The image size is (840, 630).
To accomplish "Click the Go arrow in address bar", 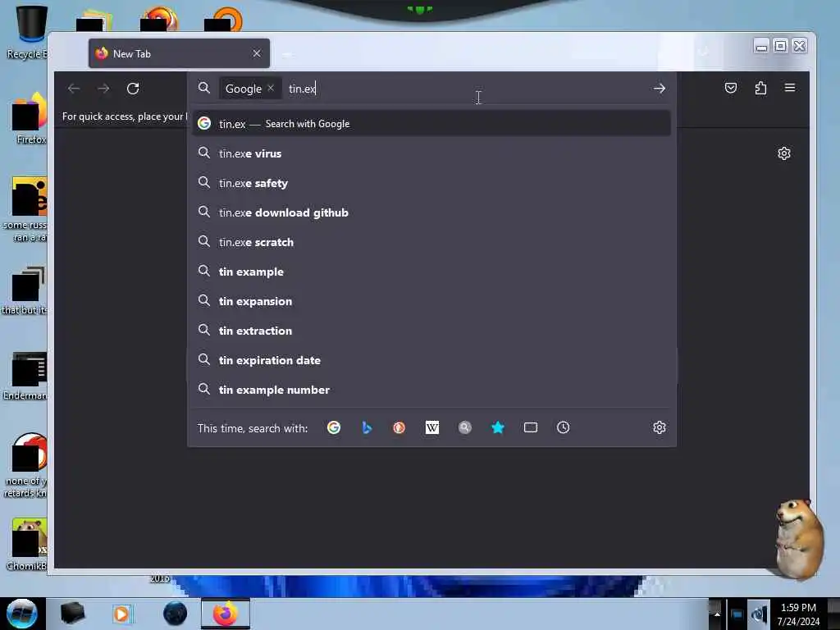I will click(x=660, y=89).
